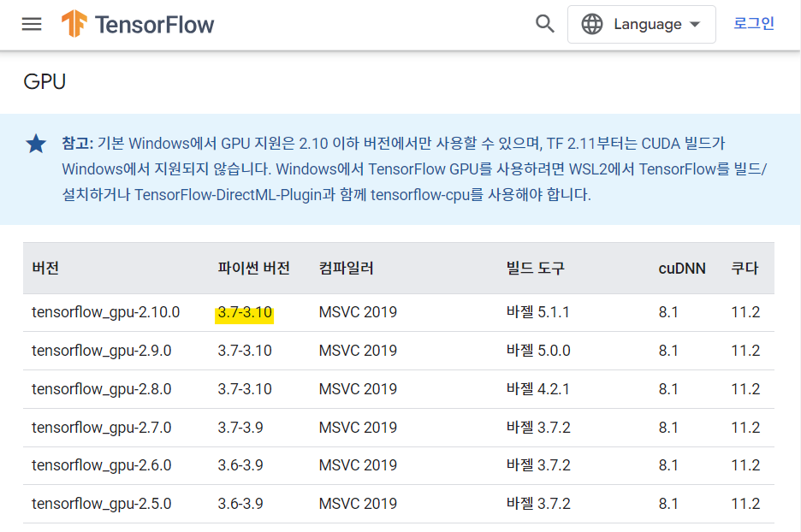Open the hamburger navigation menu
This screenshot has height=532, width=801.
point(32,24)
